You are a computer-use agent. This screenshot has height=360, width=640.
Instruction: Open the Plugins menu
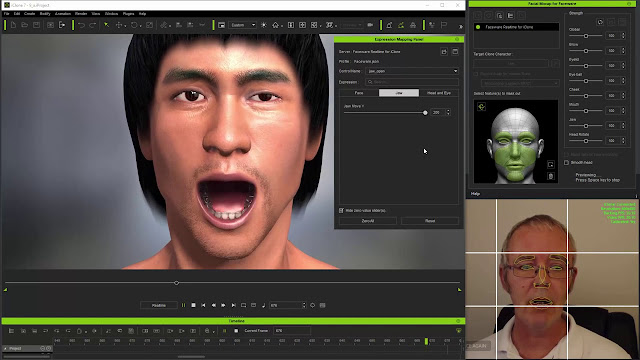pyautogui.click(x=128, y=13)
